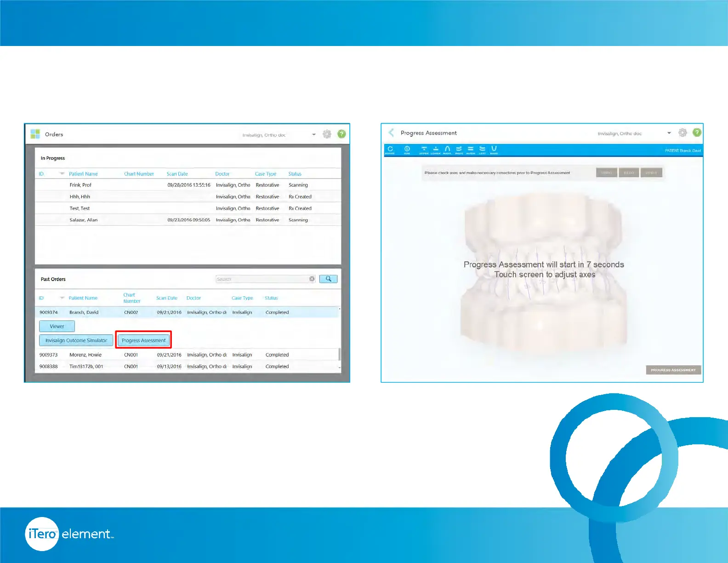Switch to the Mand arch view
Viewport: 728px width, 563px height.
[494, 150]
